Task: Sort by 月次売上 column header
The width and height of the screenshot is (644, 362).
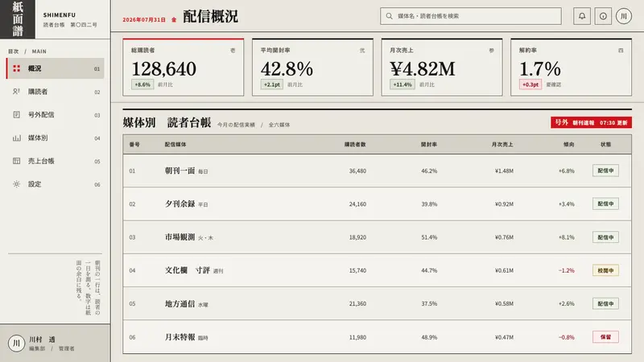Action: pos(502,145)
